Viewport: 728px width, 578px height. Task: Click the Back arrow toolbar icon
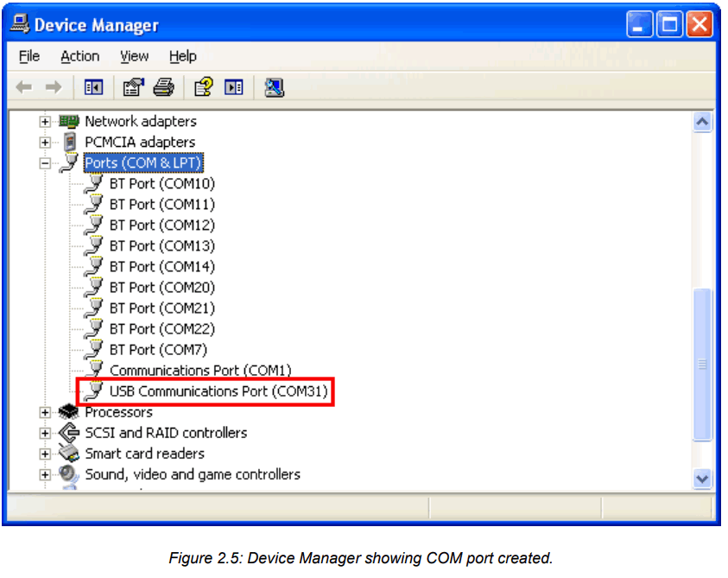(x=23, y=87)
